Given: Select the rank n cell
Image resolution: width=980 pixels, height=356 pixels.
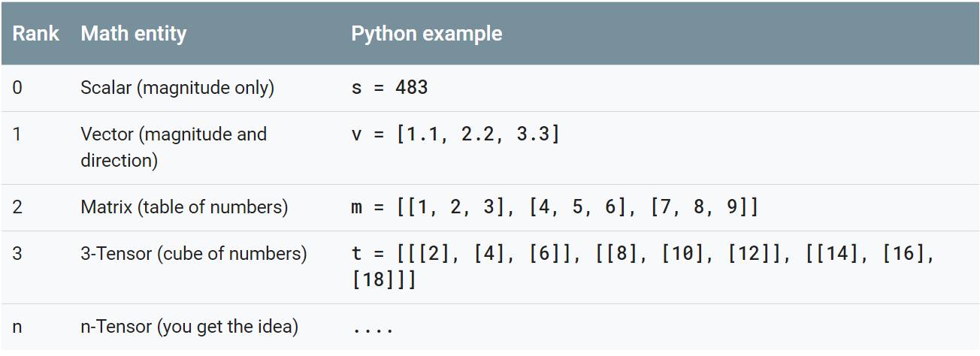Looking at the screenshot, I should tap(17, 327).
